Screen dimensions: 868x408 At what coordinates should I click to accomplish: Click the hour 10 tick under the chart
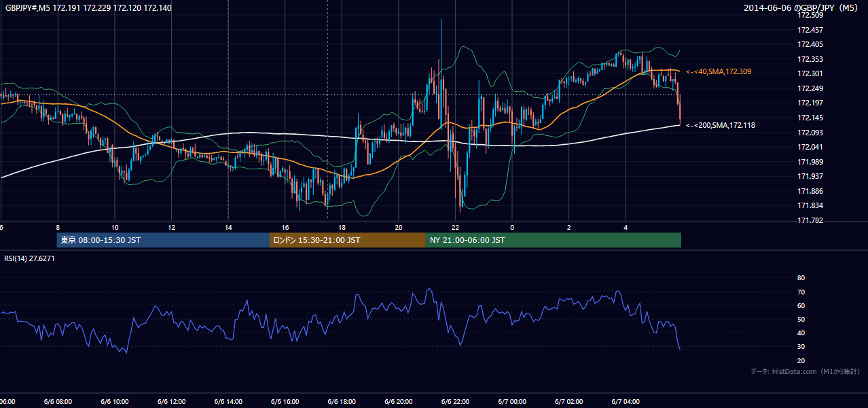pyautogui.click(x=115, y=227)
